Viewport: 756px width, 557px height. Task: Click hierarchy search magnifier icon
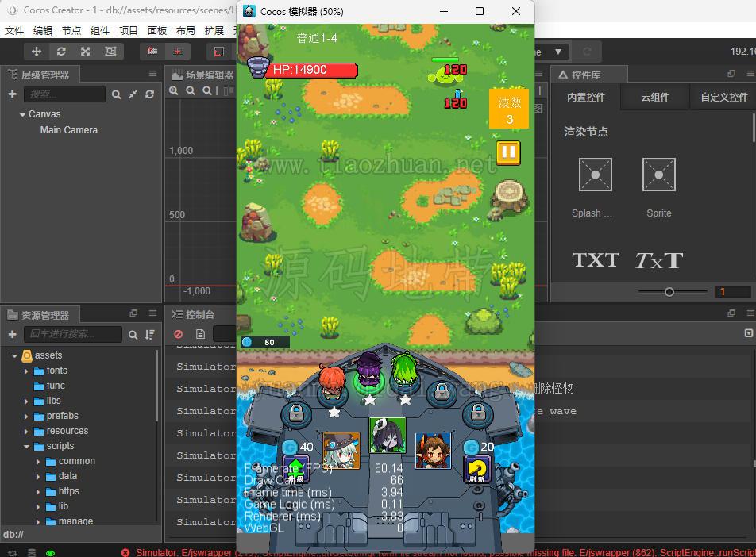pos(116,94)
